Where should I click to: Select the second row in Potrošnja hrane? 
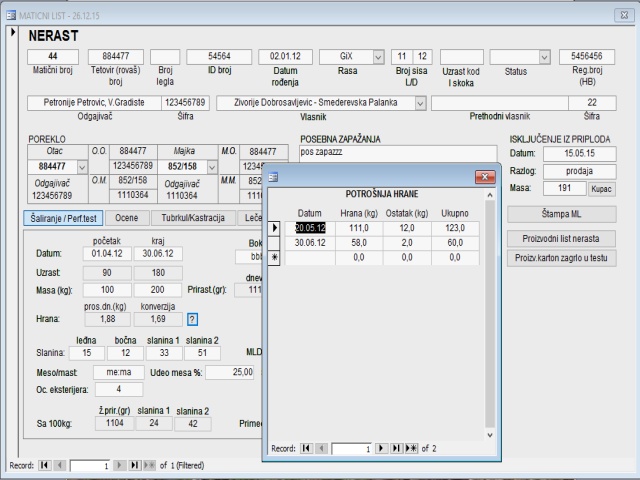click(x=276, y=242)
